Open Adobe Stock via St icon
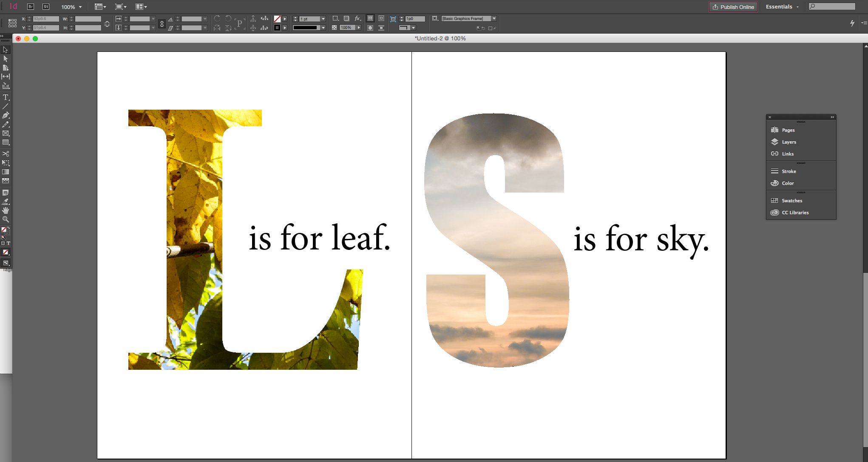Image resolution: width=868 pixels, height=462 pixels. [x=46, y=7]
